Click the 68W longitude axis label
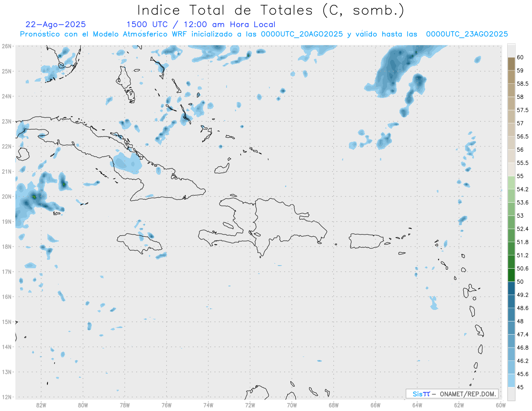Viewport: 532px width, 411px height. (334, 405)
